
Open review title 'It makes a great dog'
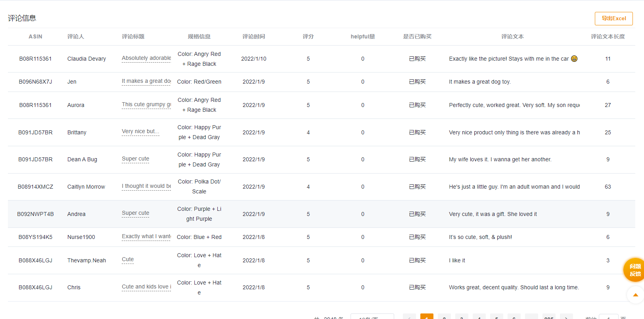[x=146, y=81]
